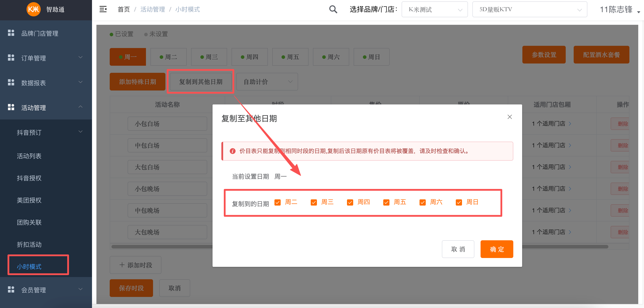Click 取消 button in dialog
This screenshot has height=308, width=644.
point(458,249)
